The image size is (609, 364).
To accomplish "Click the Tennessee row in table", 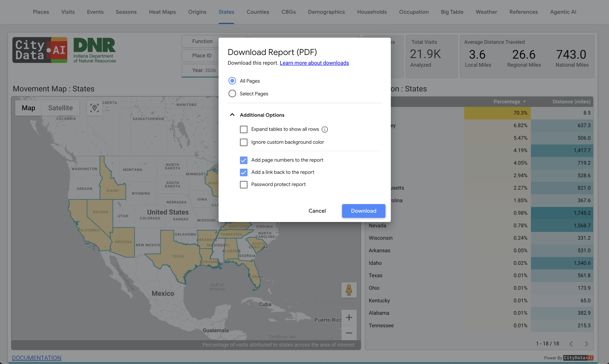I will point(479,326).
